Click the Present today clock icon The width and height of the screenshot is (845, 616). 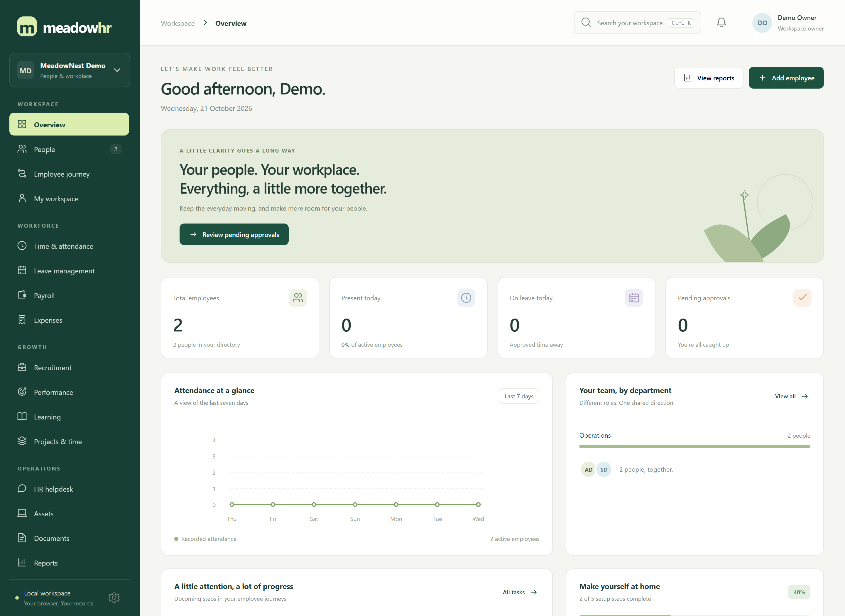[466, 297]
